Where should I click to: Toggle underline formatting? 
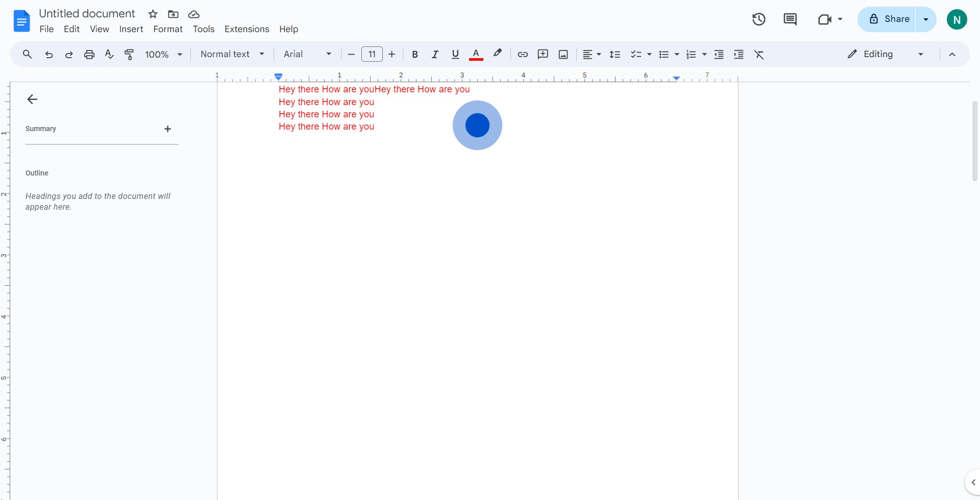[x=455, y=54]
